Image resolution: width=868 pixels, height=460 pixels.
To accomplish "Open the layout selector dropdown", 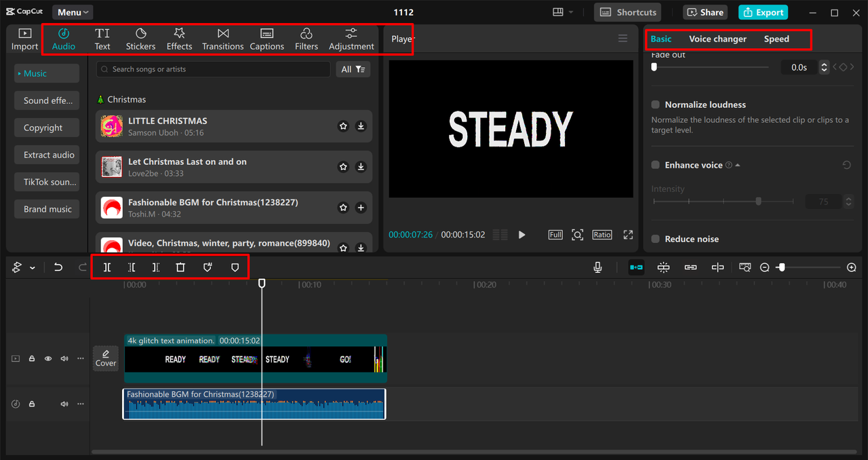I will (563, 12).
